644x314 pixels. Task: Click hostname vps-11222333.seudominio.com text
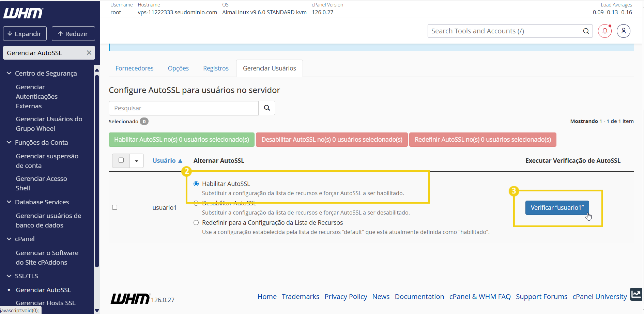(x=178, y=12)
